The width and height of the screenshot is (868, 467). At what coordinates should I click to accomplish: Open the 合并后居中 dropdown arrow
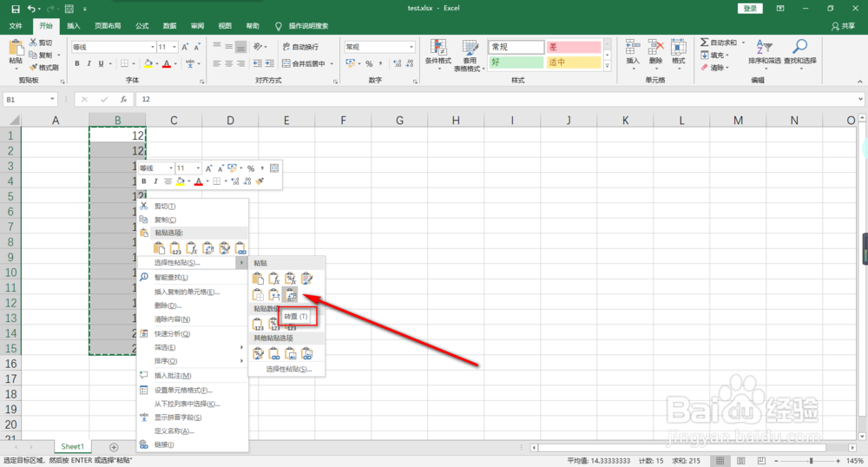[x=332, y=63]
